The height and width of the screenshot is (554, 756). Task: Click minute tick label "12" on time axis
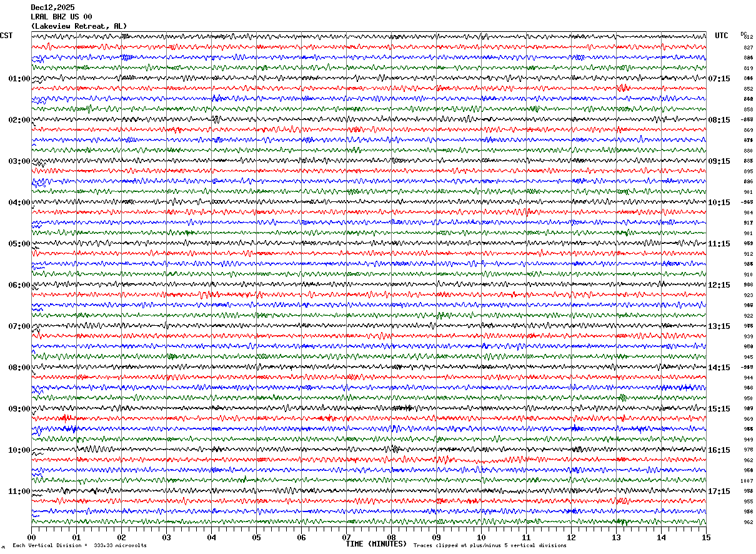coord(571,537)
